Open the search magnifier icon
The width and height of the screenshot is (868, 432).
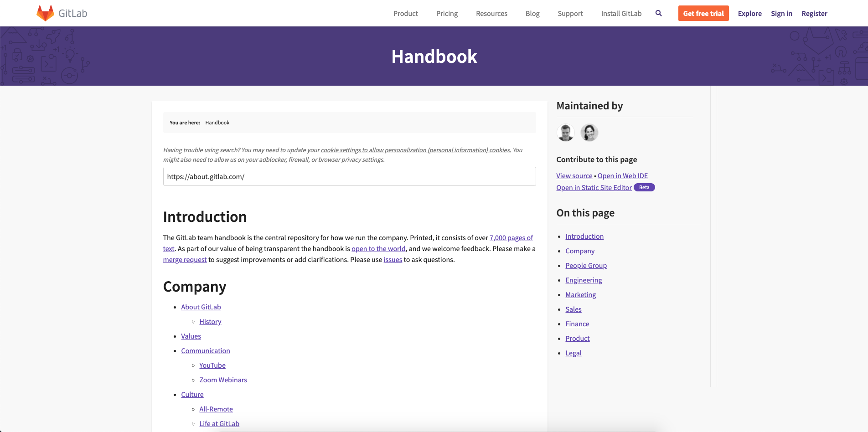point(659,13)
